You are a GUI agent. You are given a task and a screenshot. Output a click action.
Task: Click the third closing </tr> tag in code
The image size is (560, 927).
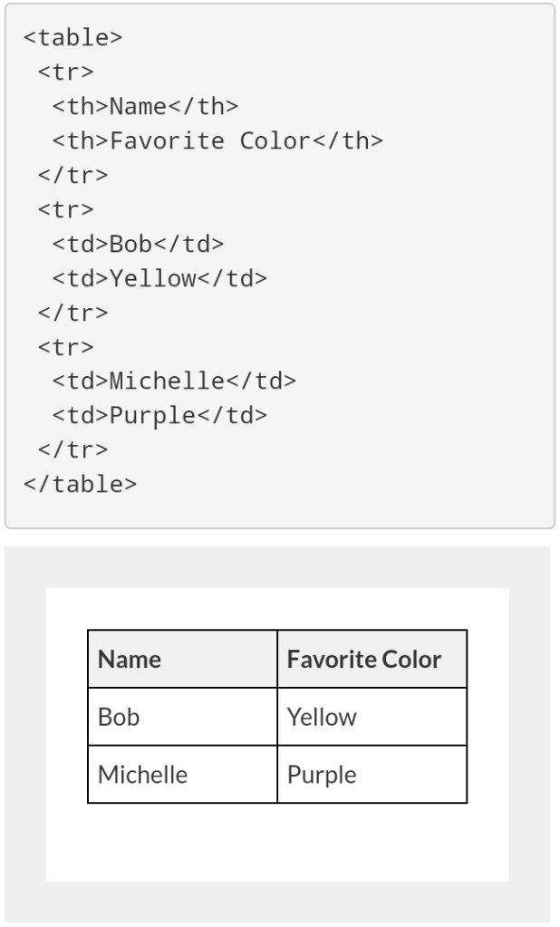(x=72, y=449)
